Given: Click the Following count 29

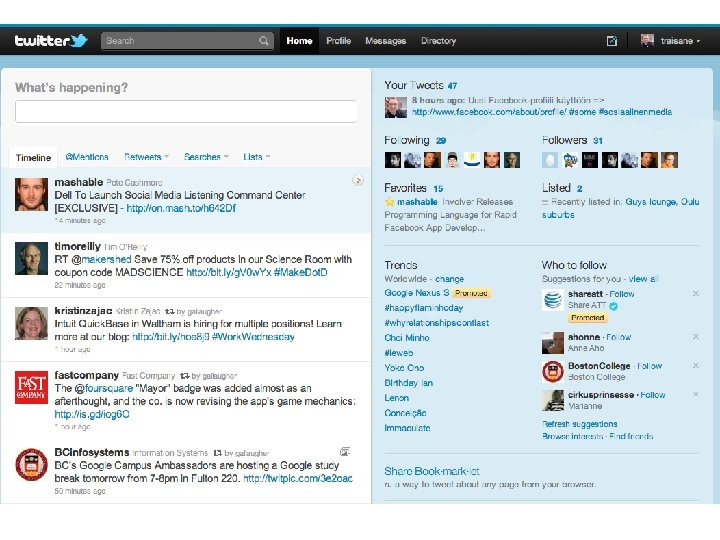Looking at the screenshot, I should [441, 141].
